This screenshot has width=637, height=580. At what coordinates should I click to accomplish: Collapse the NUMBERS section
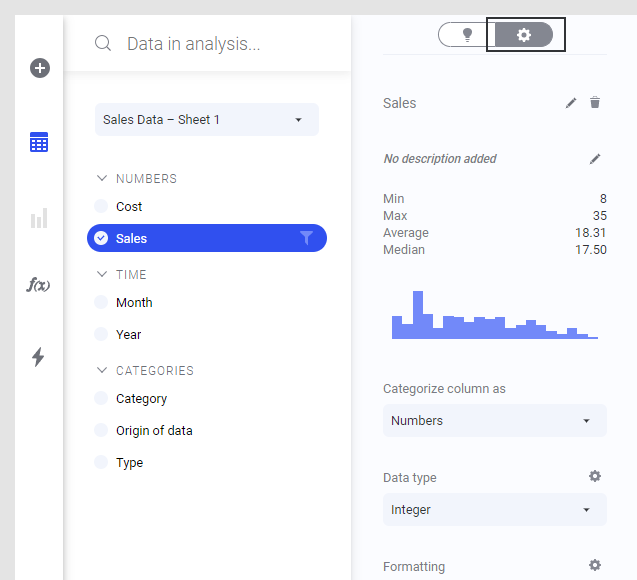101,178
